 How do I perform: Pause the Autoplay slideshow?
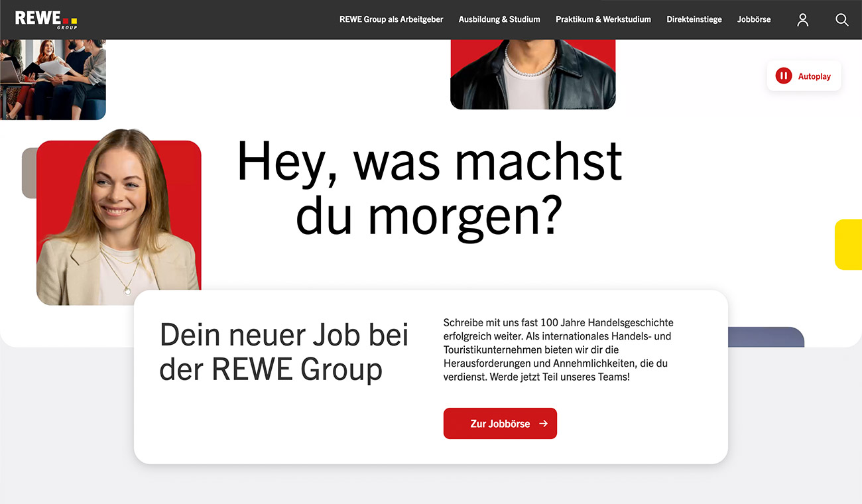[804, 76]
